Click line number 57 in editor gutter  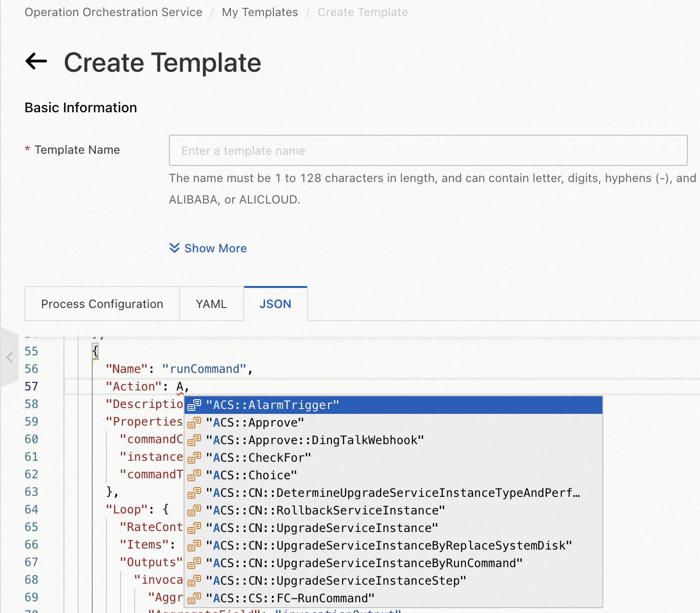[x=31, y=387]
